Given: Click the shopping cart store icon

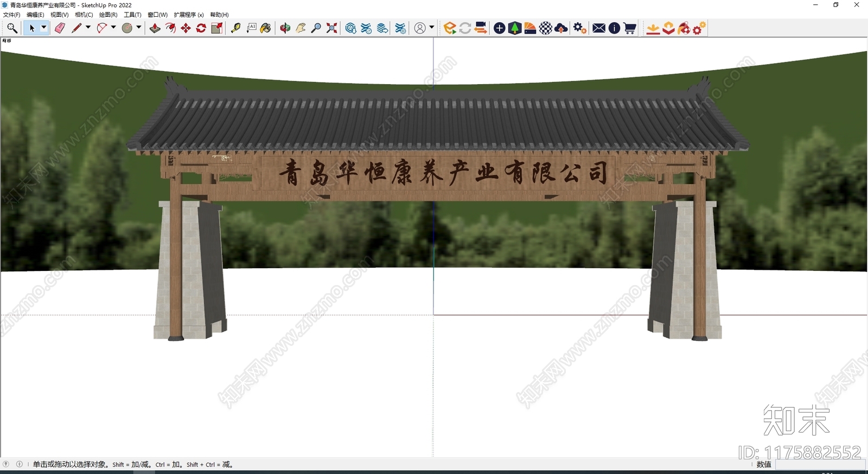Looking at the screenshot, I should (630, 28).
